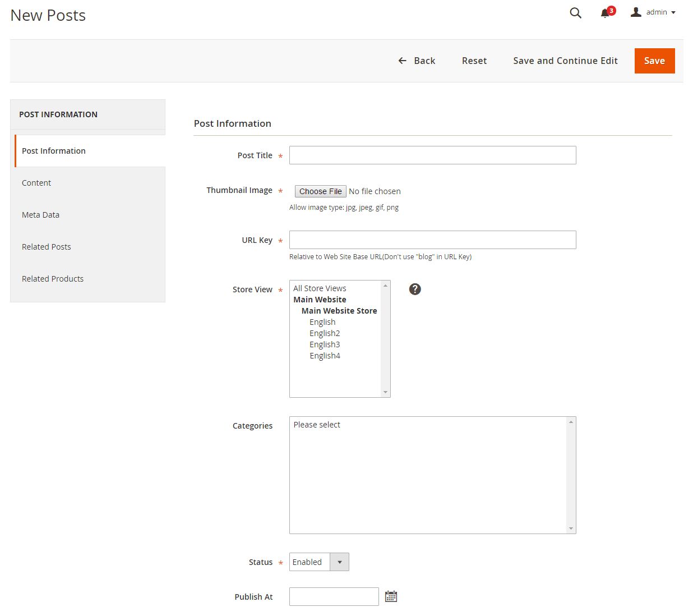Open the Status dropdown
The height and width of the screenshot is (616, 693).
(x=319, y=562)
